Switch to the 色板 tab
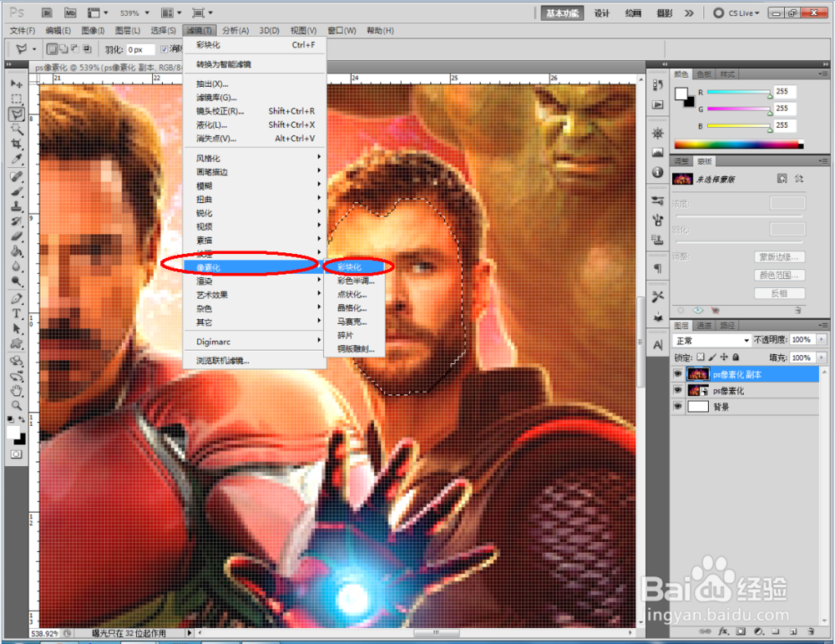 pyautogui.click(x=704, y=74)
